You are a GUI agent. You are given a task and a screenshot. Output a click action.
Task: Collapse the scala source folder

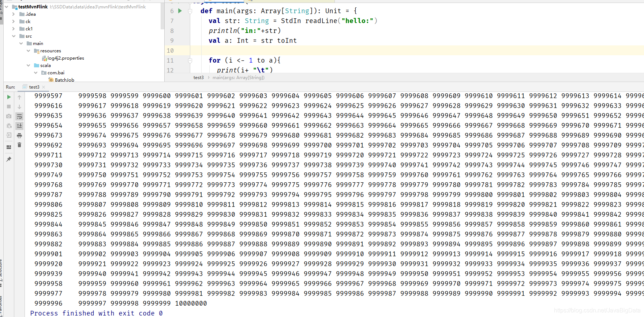point(28,66)
